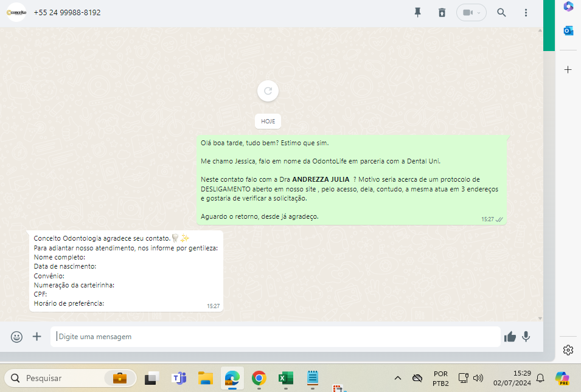The width and height of the screenshot is (581, 392).
Task: Open Microsoft Teams from the taskbar
Action: coord(179,378)
